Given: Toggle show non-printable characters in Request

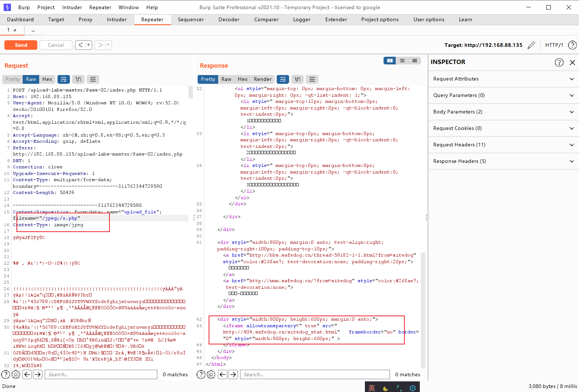Looking at the screenshot, I should point(78,79).
